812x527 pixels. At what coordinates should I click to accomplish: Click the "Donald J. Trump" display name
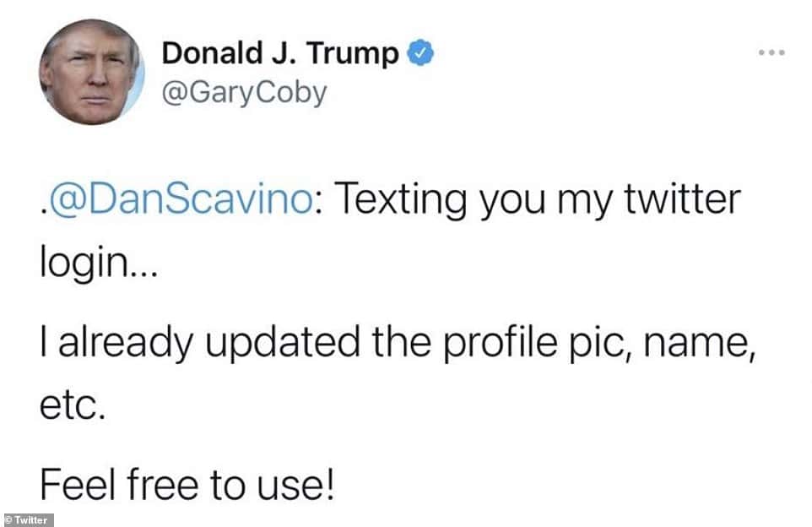280,54
